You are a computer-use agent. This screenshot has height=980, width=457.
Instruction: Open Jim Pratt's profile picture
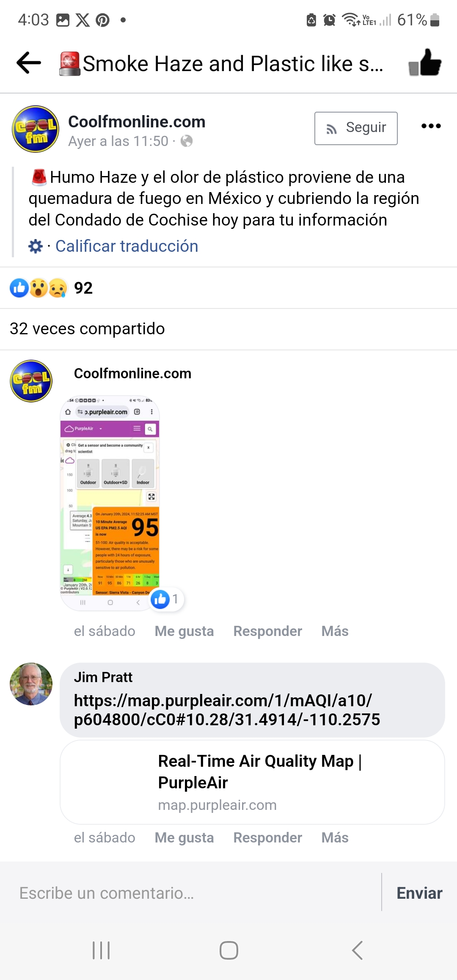tap(31, 684)
